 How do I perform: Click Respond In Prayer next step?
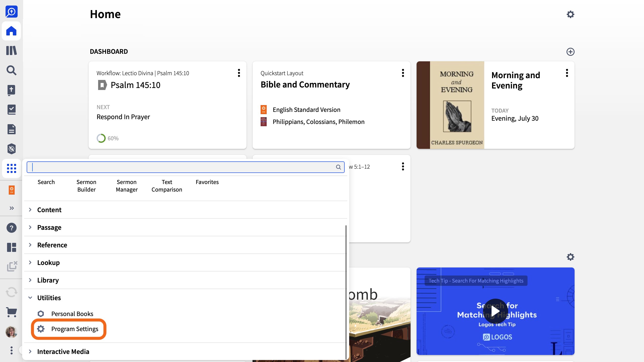tap(123, 117)
